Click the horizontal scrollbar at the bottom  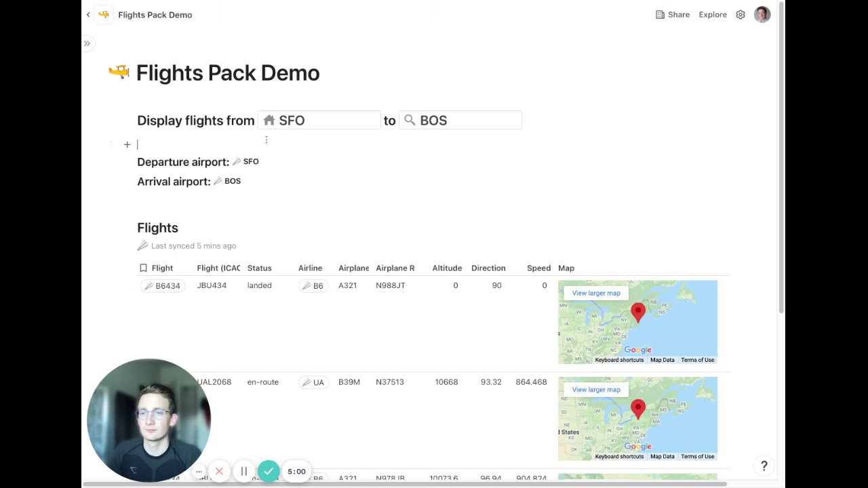pos(404,484)
